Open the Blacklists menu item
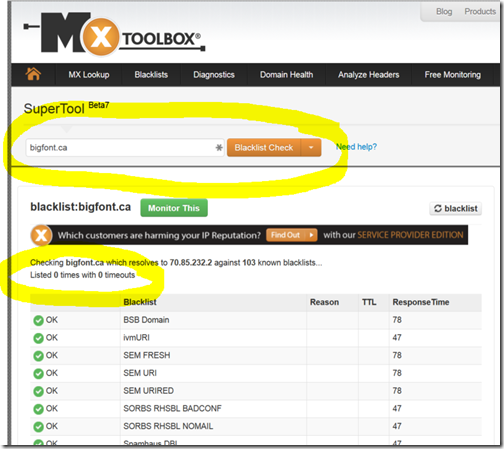Image resolution: width=504 pixels, height=449 pixels. pos(151,75)
